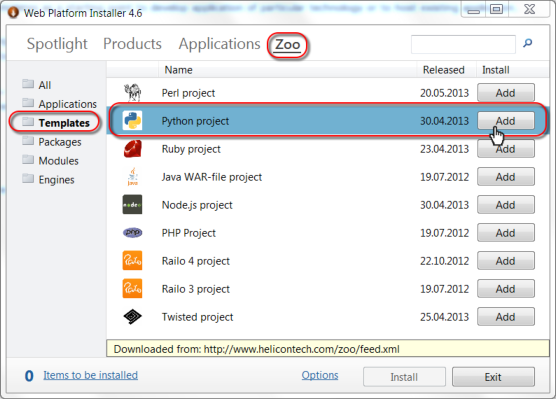This screenshot has height=399, width=556.
Task: Click the grayed Install button at bottom
Action: tap(404, 377)
